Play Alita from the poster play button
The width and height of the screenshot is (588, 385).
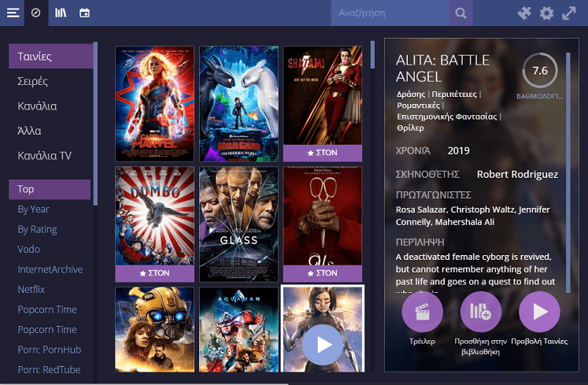(x=323, y=345)
